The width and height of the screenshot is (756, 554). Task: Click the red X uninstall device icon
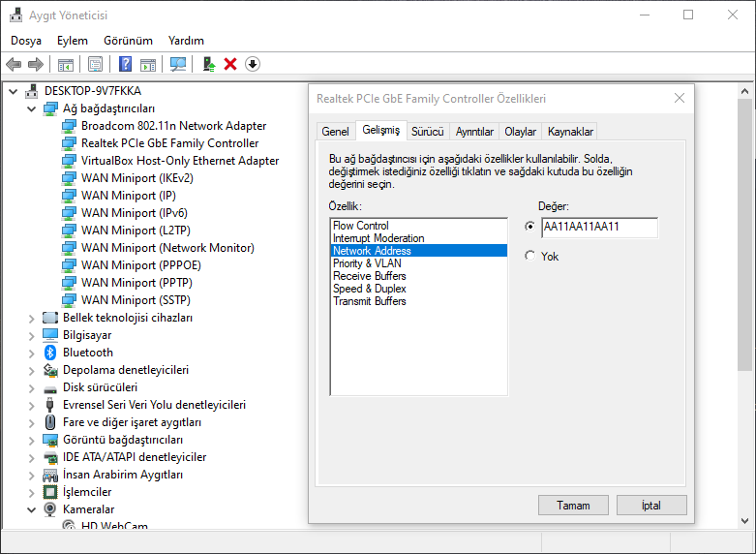230,64
